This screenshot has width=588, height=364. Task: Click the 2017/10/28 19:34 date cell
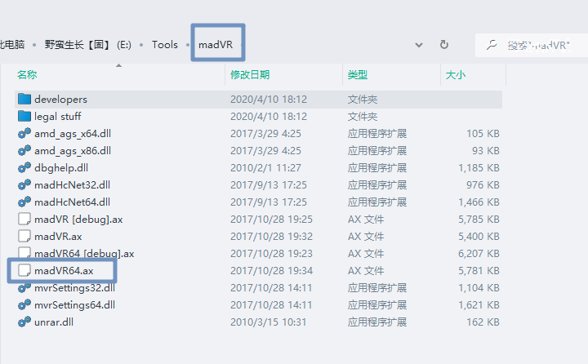point(271,271)
